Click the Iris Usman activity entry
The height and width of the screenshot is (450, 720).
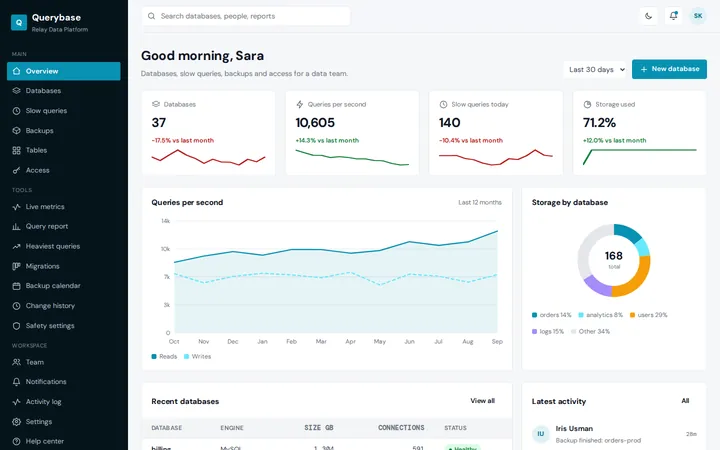[614, 434]
